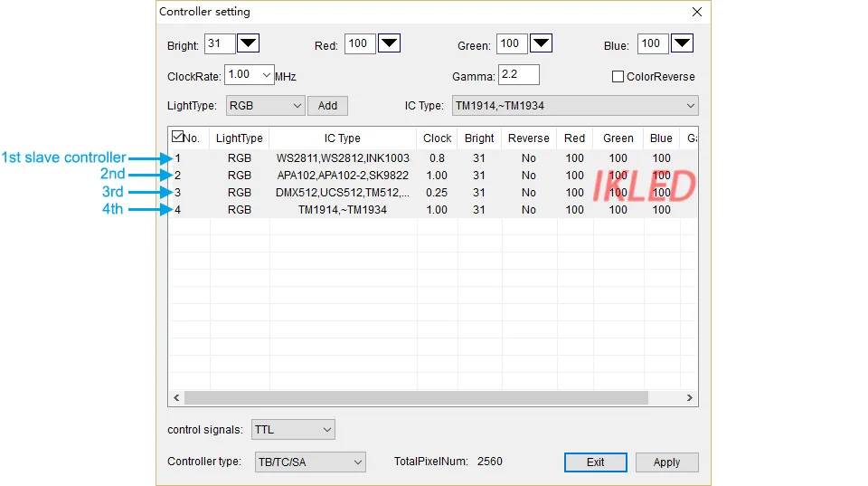Enable the ColorReverse checkbox
This screenshot has height=486, width=868.
618,76
